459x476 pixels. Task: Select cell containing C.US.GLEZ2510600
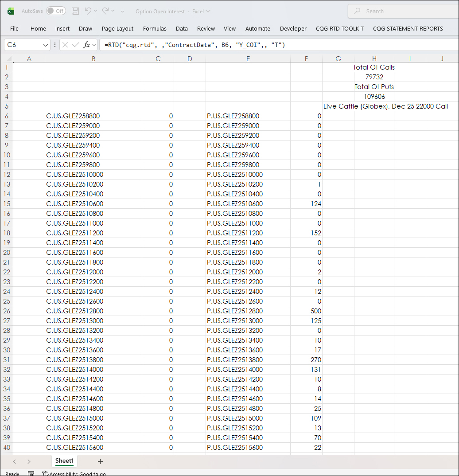click(x=93, y=204)
